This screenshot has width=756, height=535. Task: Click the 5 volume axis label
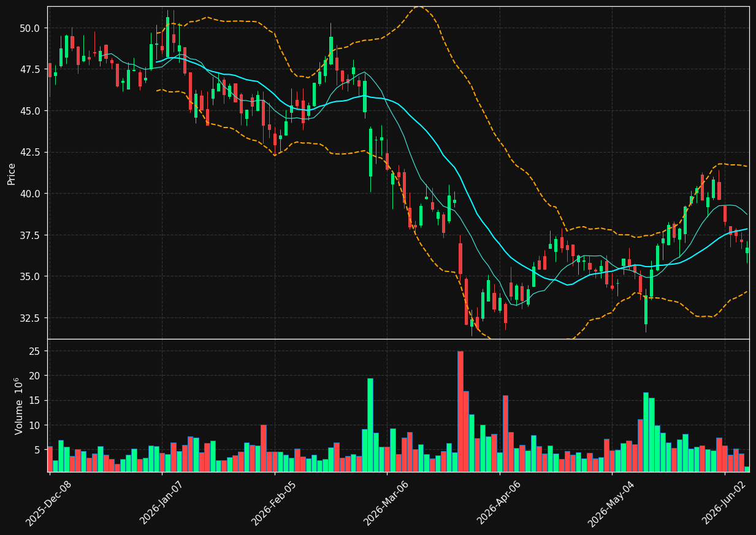pyautogui.click(x=37, y=450)
